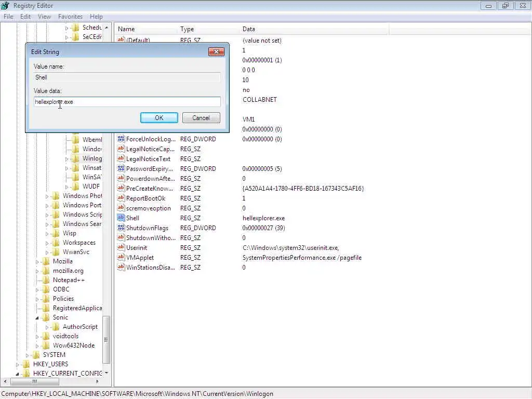Click the string icon of the Shell value
The image size is (532, 399).
pyautogui.click(x=121, y=218)
